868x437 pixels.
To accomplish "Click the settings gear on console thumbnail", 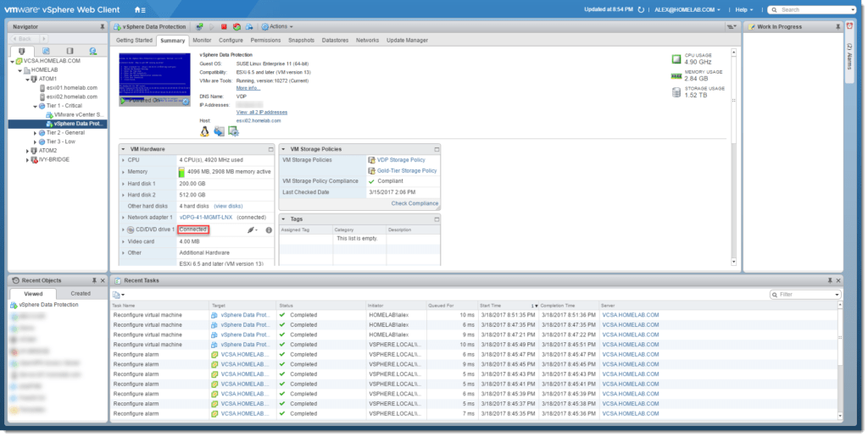I will pyautogui.click(x=186, y=102).
